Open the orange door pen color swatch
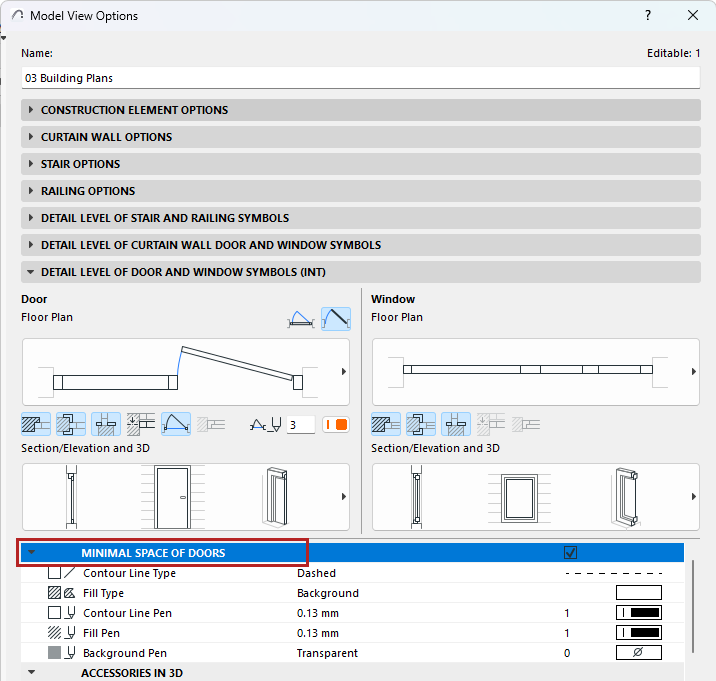This screenshot has height=681, width=716. (x=336, y=425)
